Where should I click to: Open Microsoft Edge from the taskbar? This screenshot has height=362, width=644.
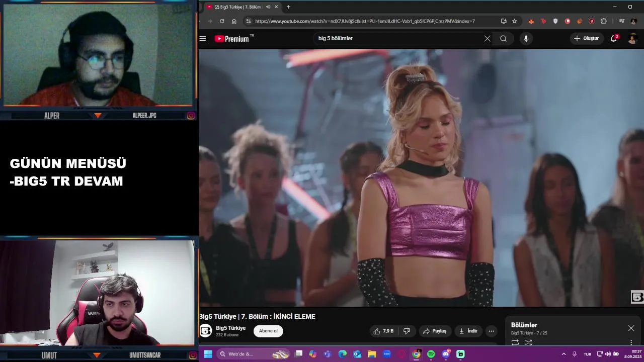pos(343,354)
